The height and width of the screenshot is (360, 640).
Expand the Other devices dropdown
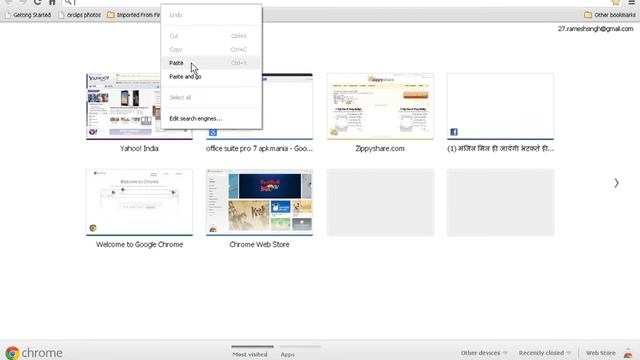484,353
